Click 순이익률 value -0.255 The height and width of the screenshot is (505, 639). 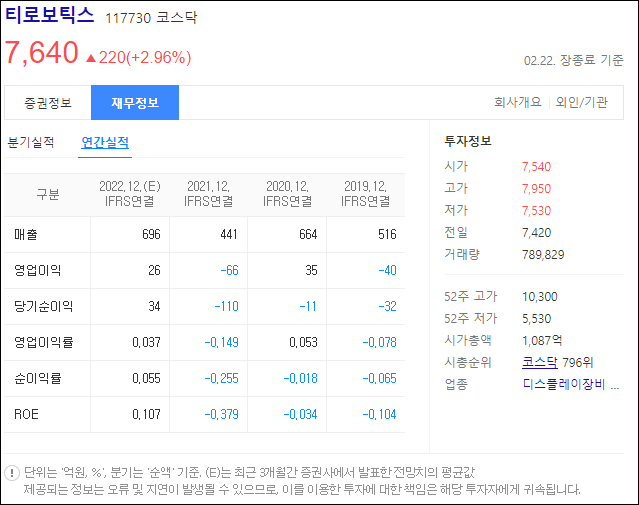coord(221,378)
